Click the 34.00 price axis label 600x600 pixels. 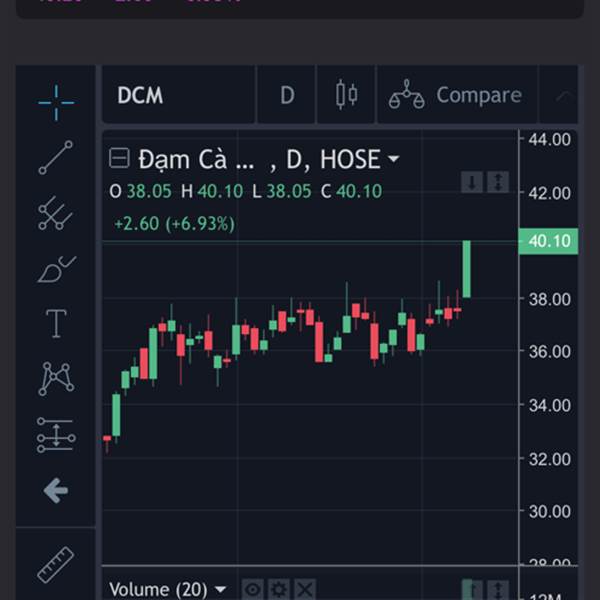tap(549, 406)
